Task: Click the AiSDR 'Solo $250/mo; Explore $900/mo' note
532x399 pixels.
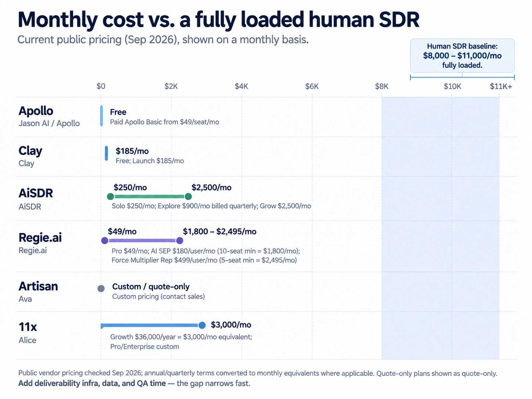Action: point(212,206)
